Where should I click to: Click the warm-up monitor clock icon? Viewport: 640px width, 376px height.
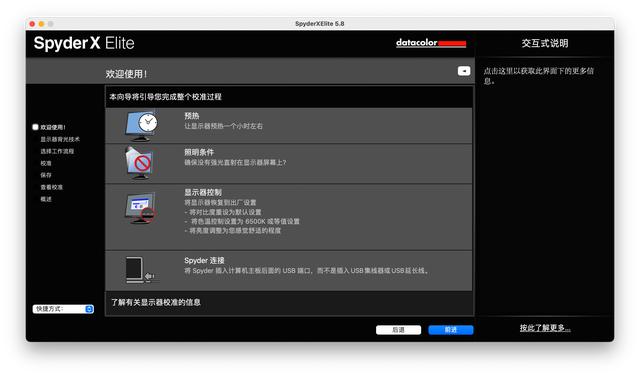[142, 125]
